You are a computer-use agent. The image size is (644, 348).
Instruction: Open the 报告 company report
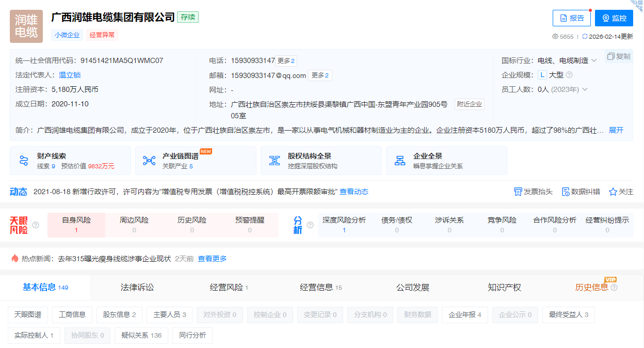[571, 17]
